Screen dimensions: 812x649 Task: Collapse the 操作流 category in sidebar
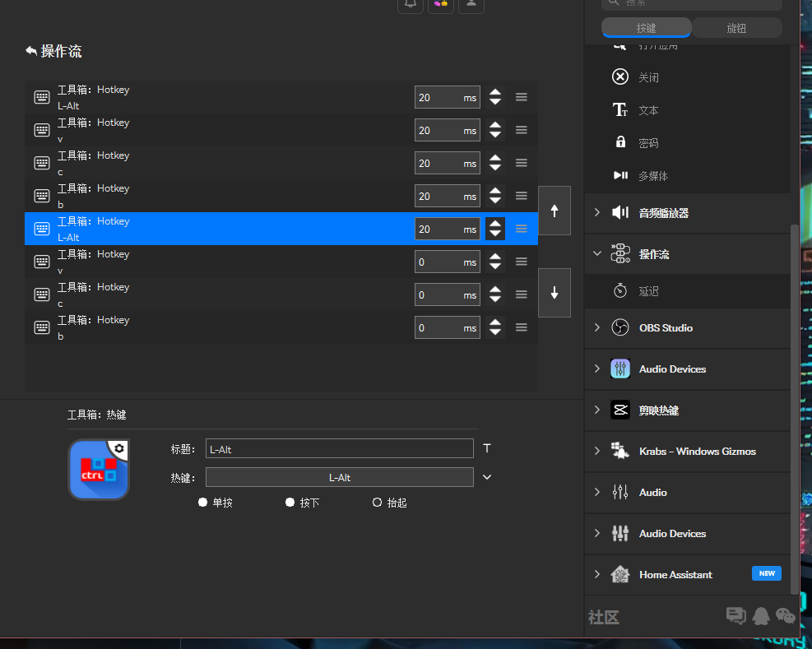click(x=597, y=253)
